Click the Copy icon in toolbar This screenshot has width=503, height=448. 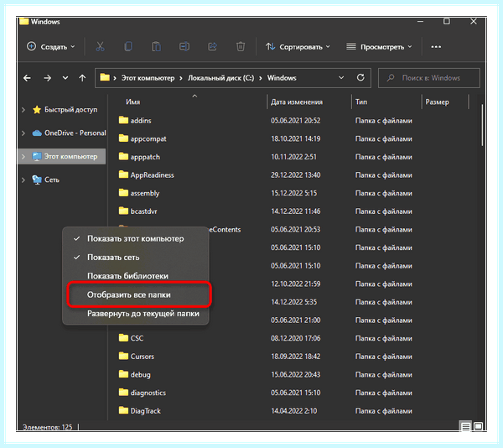click(x=128, y=47)
